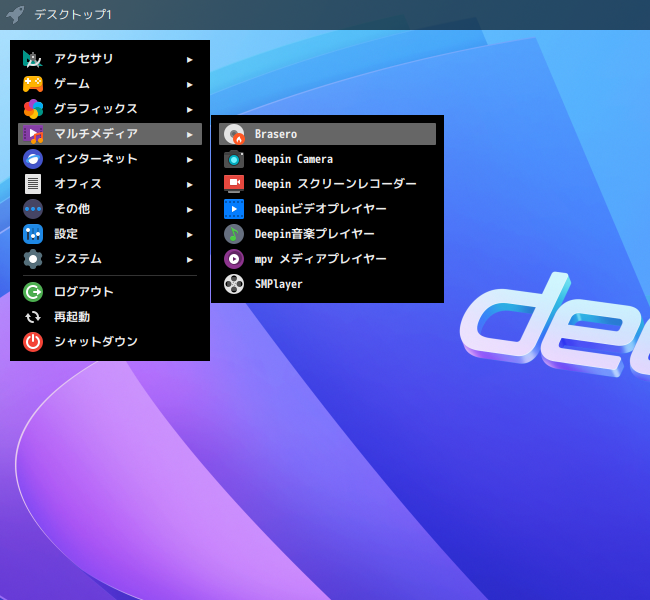
Task: Click the mpv メディアプレイヤー purple icon
Action: pyautogui.click(x=234, y=259)
